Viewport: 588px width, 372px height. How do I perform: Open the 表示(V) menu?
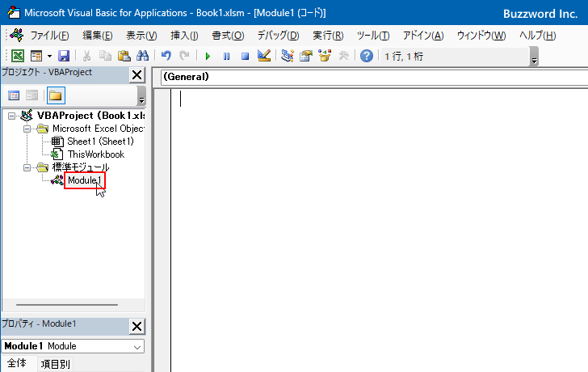click(141, 36)
